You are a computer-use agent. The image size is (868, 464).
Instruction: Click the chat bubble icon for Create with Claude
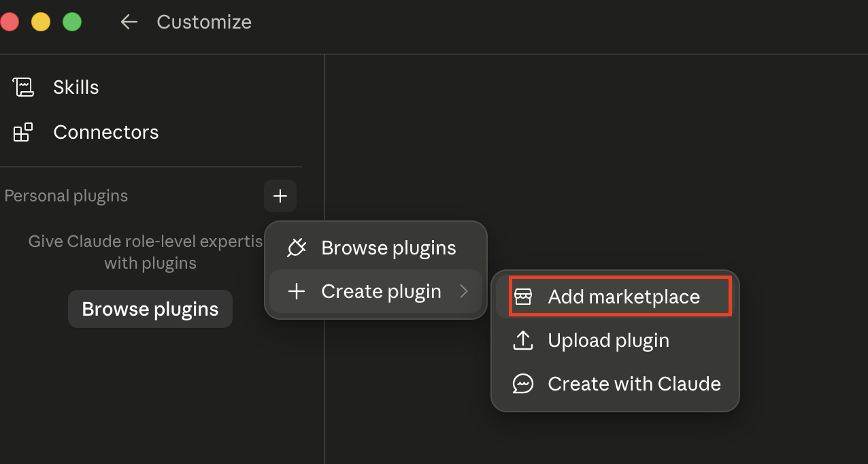point(522,384)
